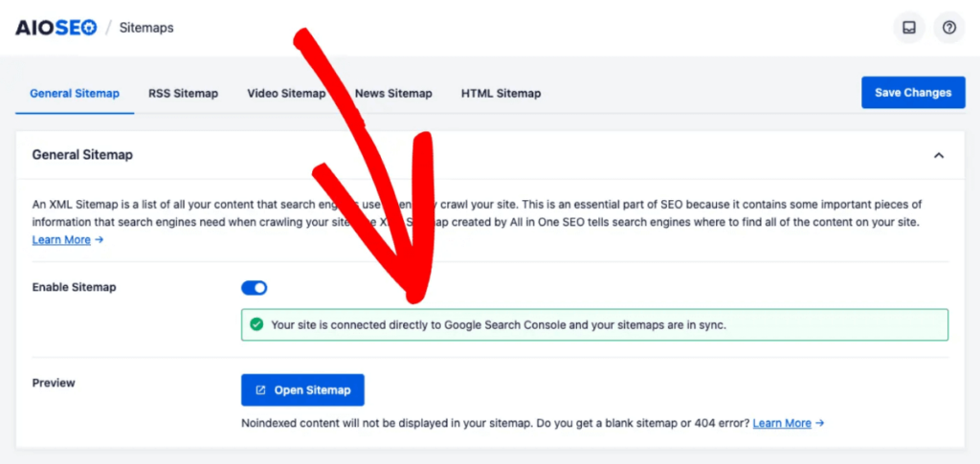Open Learn More link under XML description
Image resolution: width=980 pixels, height=464 pixels.
(61, 240)
